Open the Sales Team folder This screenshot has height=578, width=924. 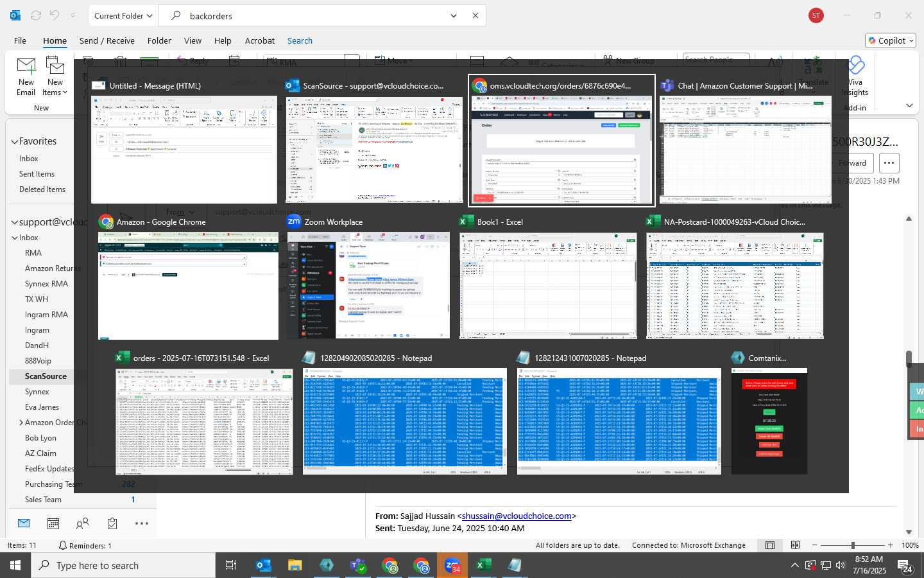click(x=43, y=500)
